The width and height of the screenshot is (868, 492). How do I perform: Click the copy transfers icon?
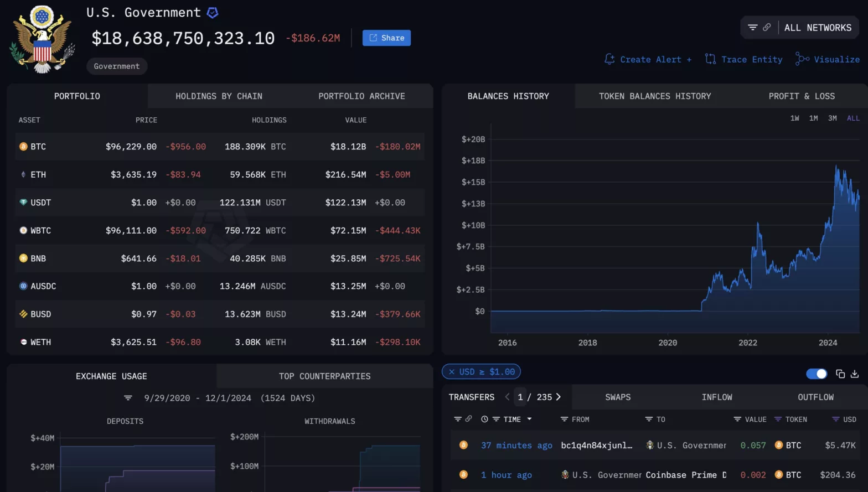pyautogui.click(x=840, y=374)
